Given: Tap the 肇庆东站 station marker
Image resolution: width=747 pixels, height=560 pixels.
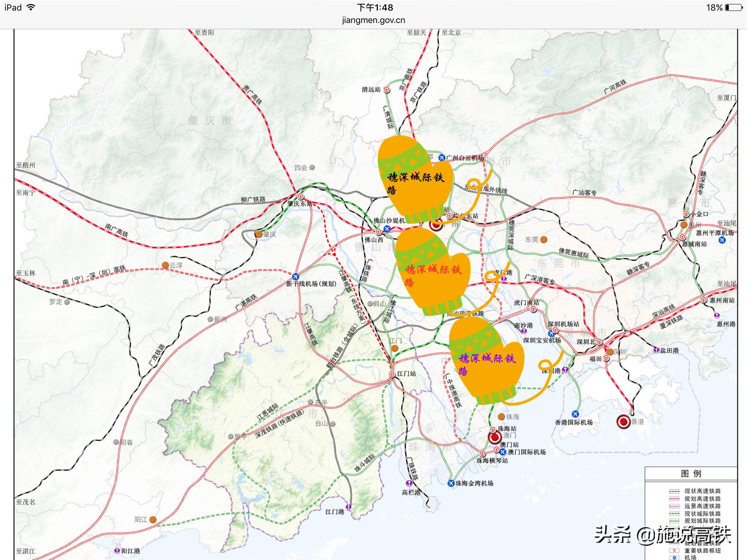Looking at the screenshot, I should coord(301,196).
